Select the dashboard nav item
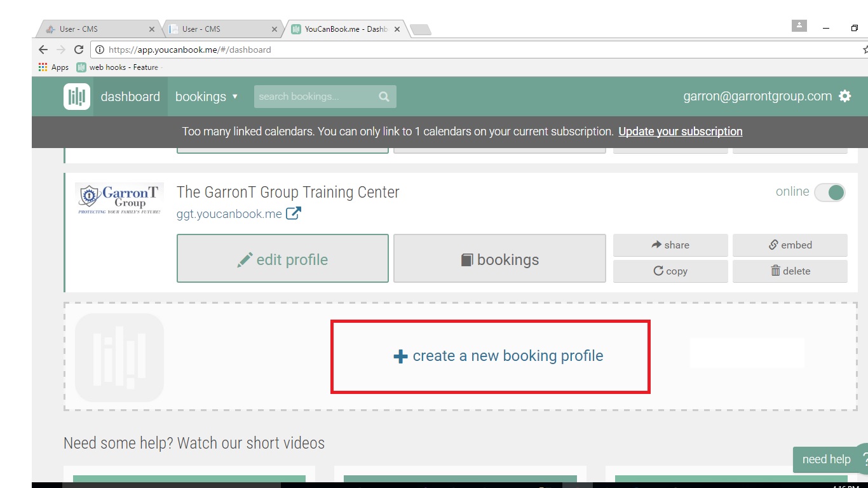The height and width of the screenshot is (488, 868). [130, 97]
